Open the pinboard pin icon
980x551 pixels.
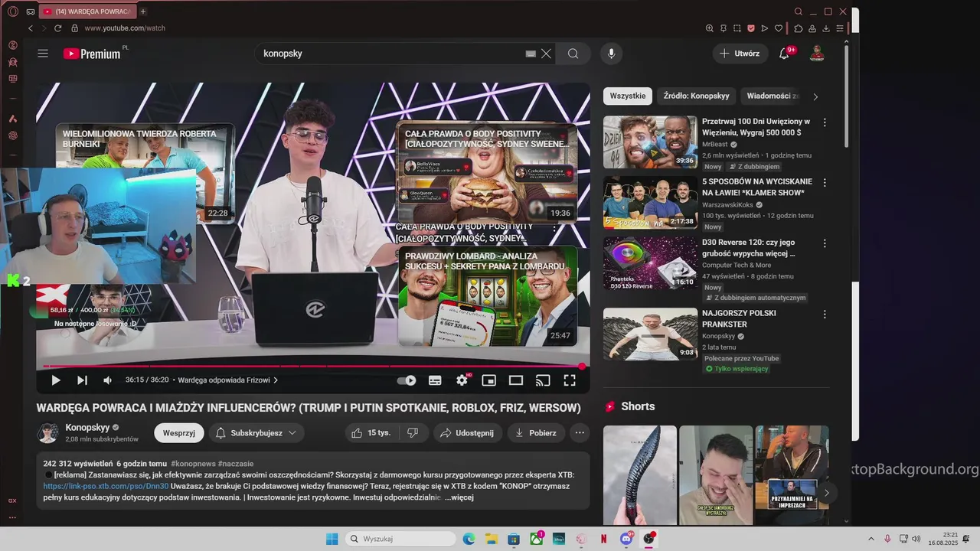(x=724, y=28)
